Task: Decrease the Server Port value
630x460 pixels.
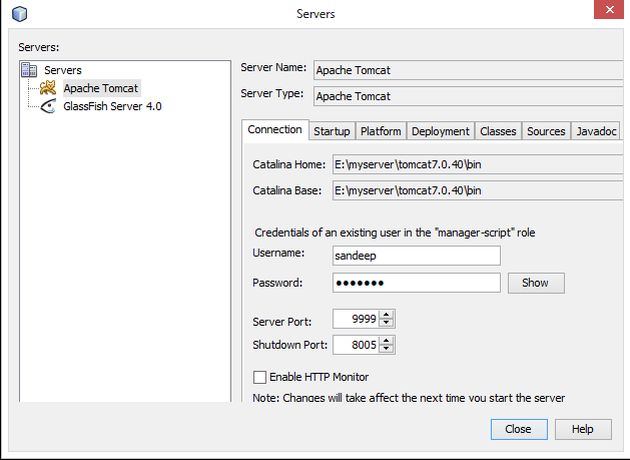Action: (388, 325)
